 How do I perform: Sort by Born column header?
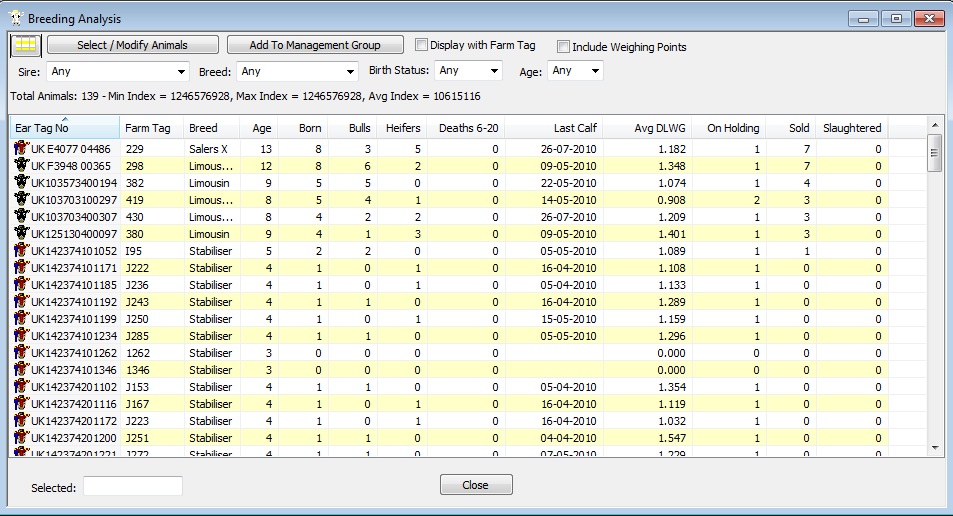304,128
